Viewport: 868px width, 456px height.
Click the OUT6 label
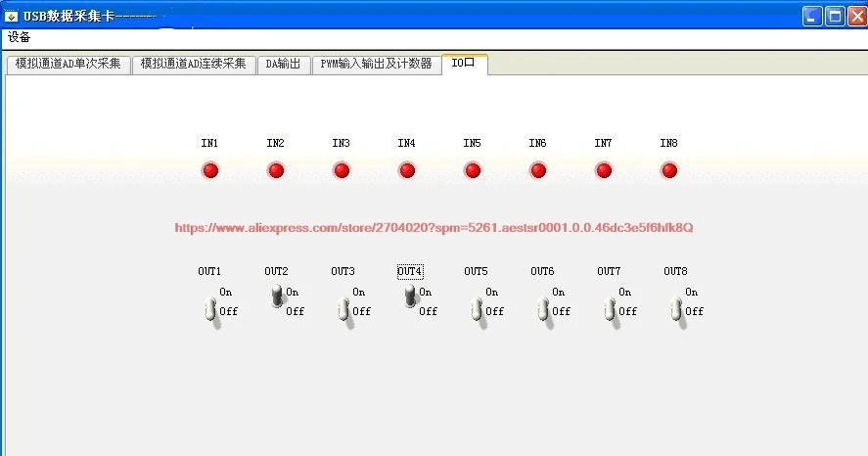pos(542,271)
